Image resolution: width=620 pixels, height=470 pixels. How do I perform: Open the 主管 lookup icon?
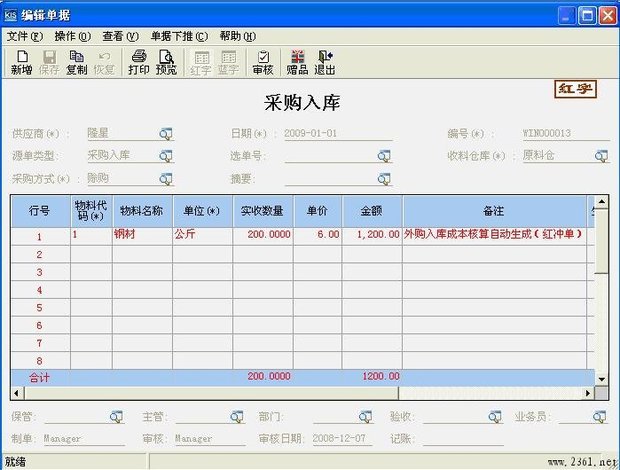pos(236,417)
